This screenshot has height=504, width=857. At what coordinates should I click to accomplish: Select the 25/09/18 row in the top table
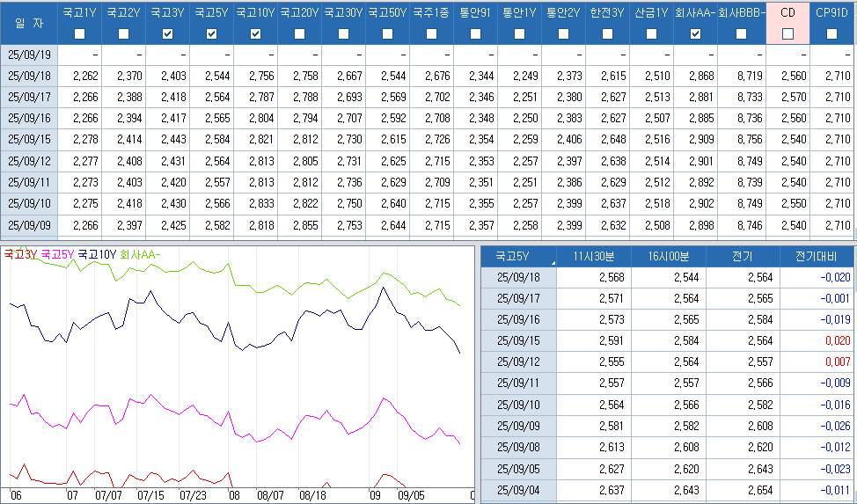click(x=29, y=76)
